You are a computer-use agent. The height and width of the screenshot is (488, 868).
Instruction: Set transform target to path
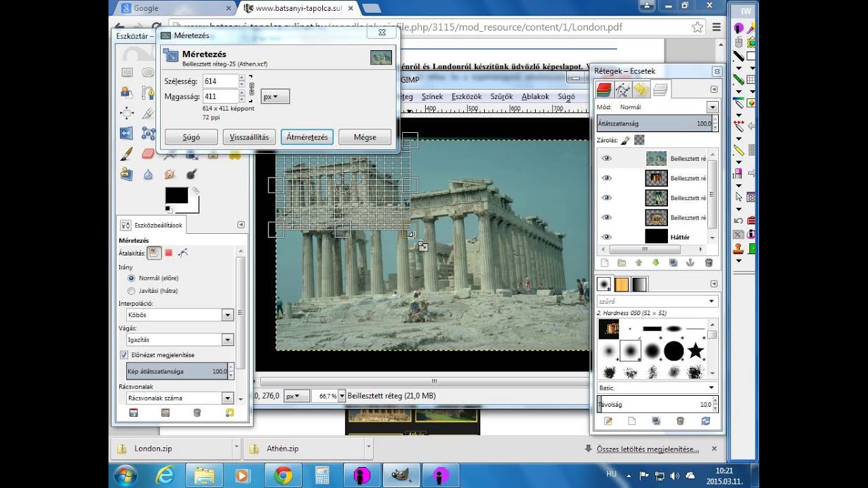click(182, 253)
